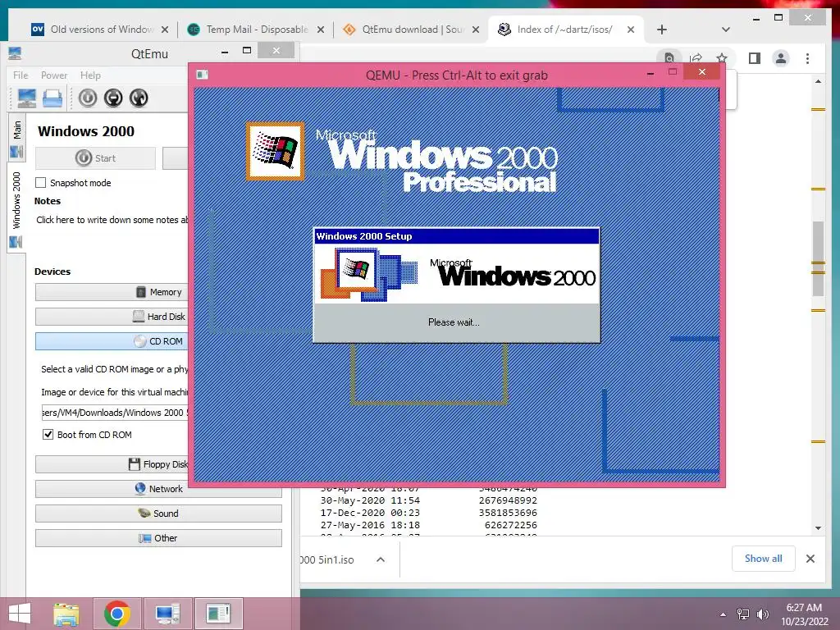Close the Chrome downloads bar

coord(810,559)
